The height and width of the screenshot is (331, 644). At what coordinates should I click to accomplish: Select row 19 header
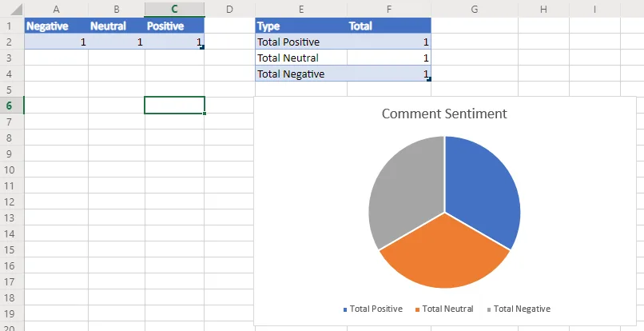(12, 313)
